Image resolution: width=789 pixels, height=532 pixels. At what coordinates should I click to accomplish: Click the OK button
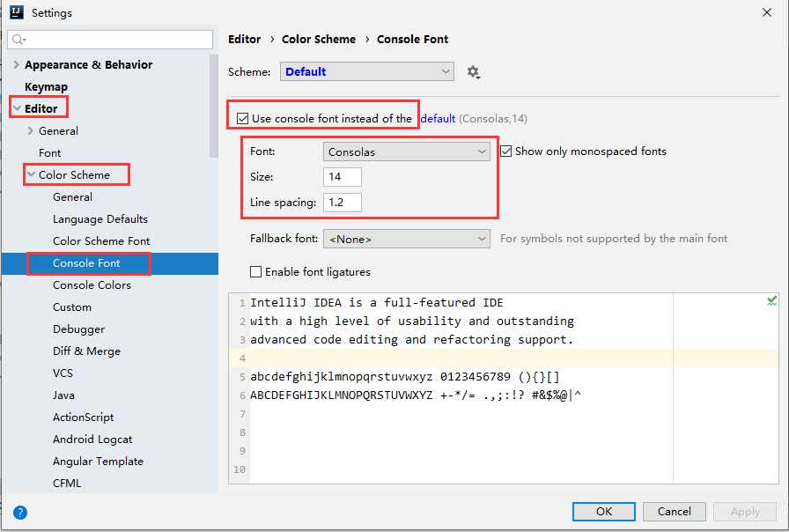pos(604,512)
